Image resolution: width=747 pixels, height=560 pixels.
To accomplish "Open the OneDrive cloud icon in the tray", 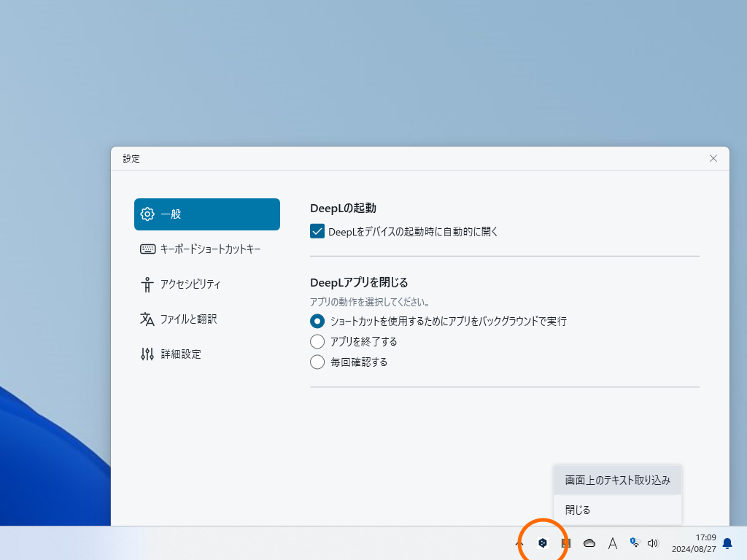I will 589,543.
